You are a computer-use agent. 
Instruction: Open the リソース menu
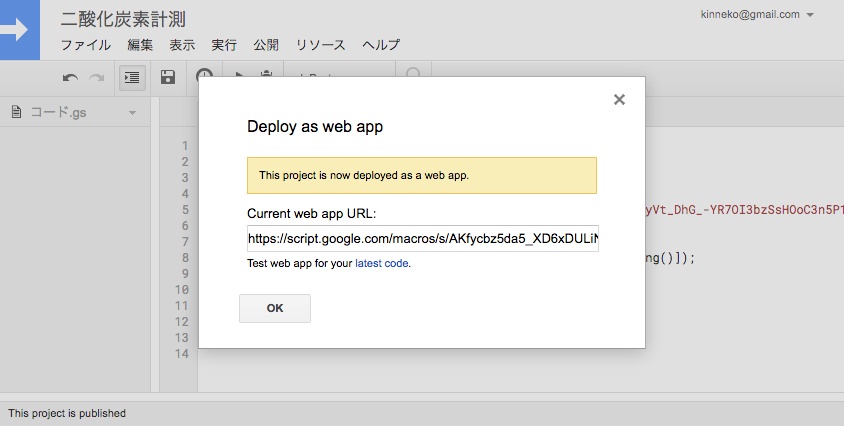320,45
